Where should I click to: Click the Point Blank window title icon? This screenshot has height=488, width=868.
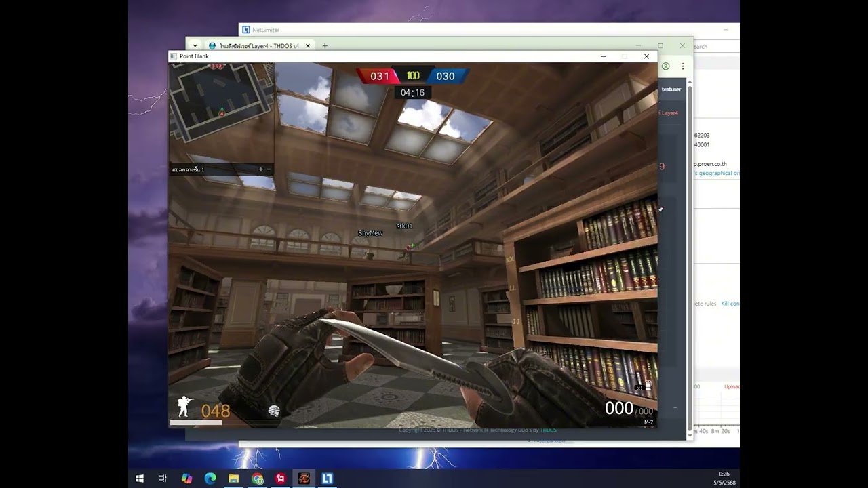(174, 56)
